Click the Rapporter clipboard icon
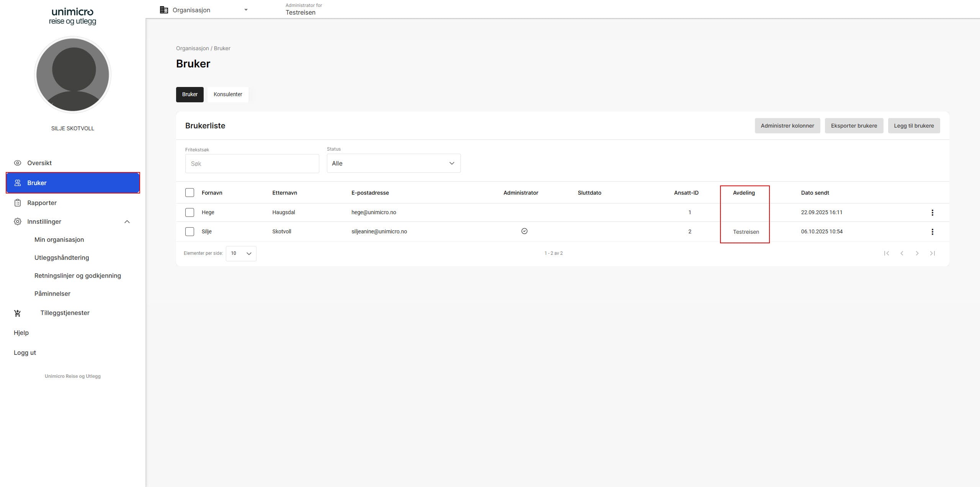Image resolution: width=980 pixels, height=487 pixels. [18, 203]
